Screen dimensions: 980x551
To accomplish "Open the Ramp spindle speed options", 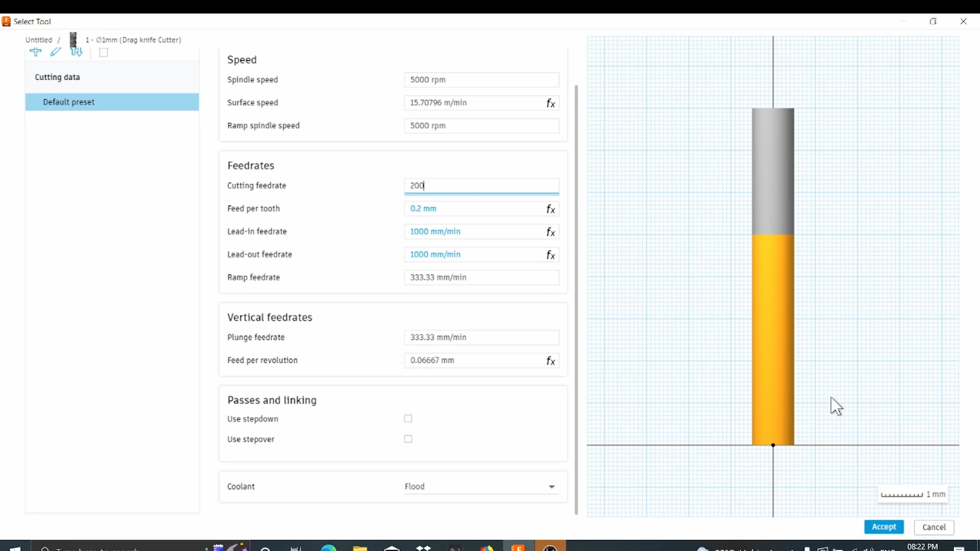I will point(481,126).
